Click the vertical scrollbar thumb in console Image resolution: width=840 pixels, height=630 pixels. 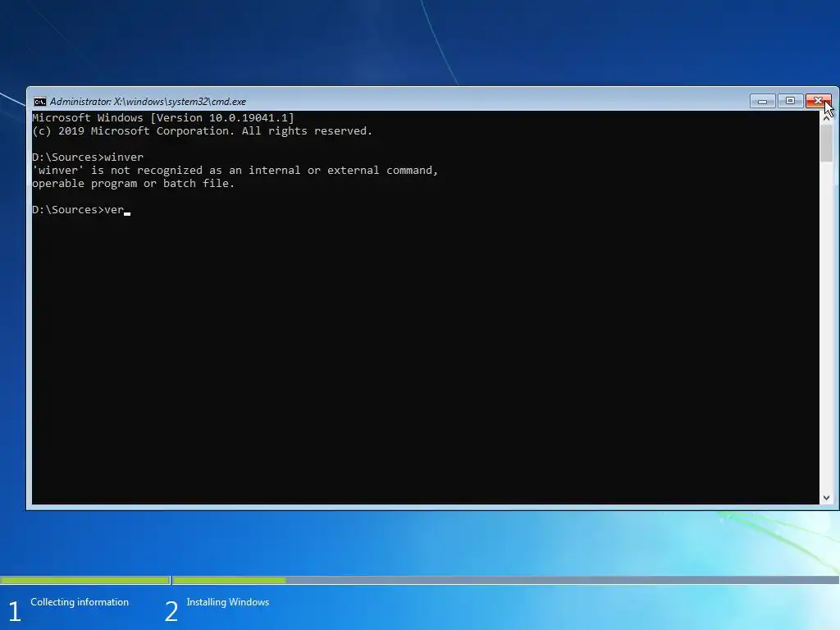pos(826,143)
